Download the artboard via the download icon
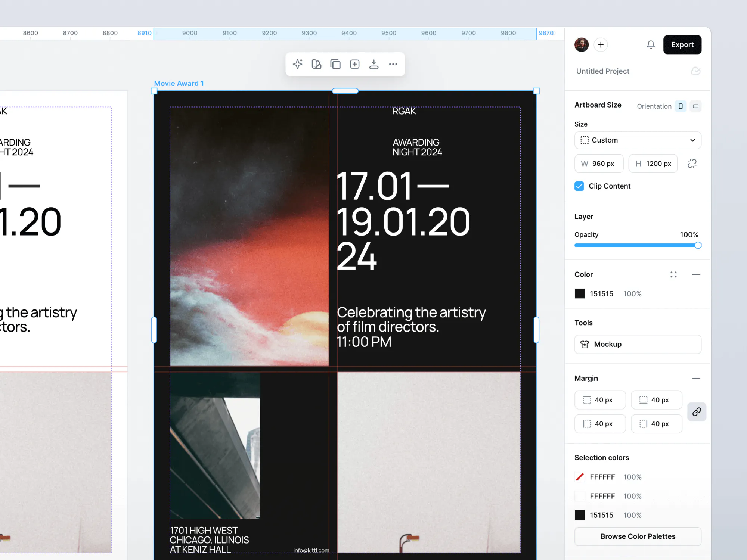 point(373,64)
